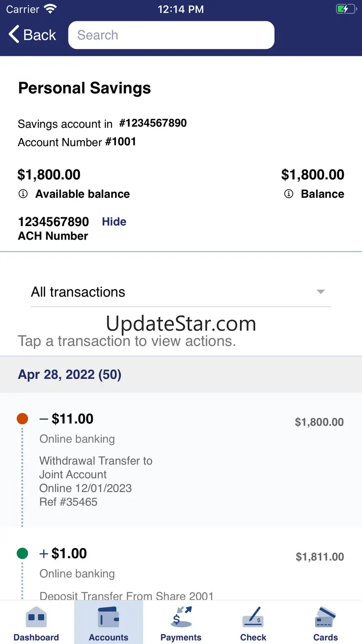The image size is (362, 644).
Task: Tap the Personal Savings account title
Action: [x=84, y=88]
